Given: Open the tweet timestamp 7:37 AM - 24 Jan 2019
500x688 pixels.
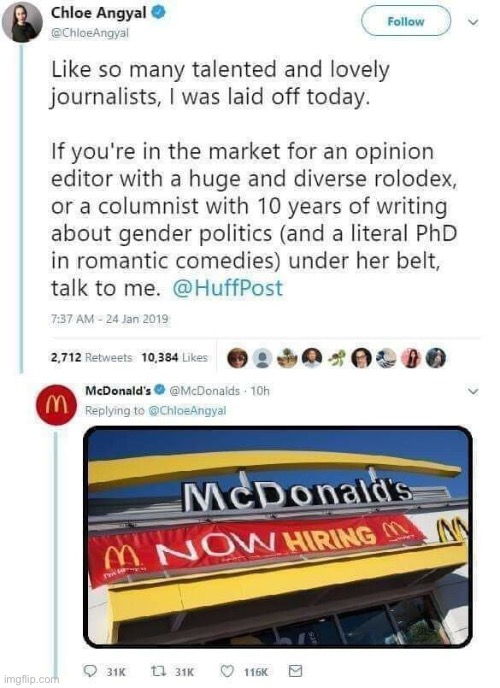Looking at the screenshot, I should coord(110,319).
